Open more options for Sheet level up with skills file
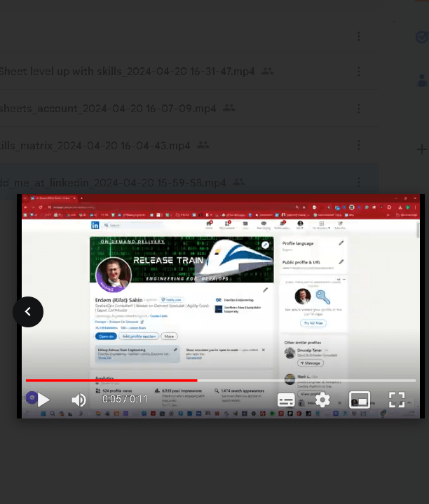The image size is (429, 504). point(359,71)
